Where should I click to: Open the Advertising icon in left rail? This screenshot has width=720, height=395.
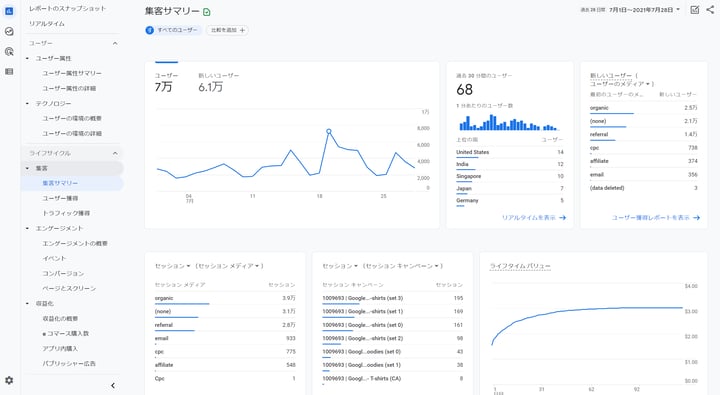tap(9, 51)
